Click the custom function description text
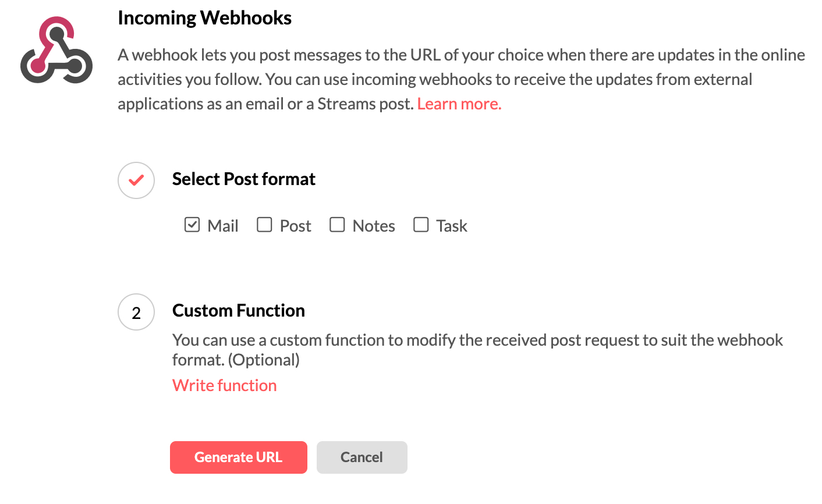Screen dimensions: 822x504 point(477,349)
